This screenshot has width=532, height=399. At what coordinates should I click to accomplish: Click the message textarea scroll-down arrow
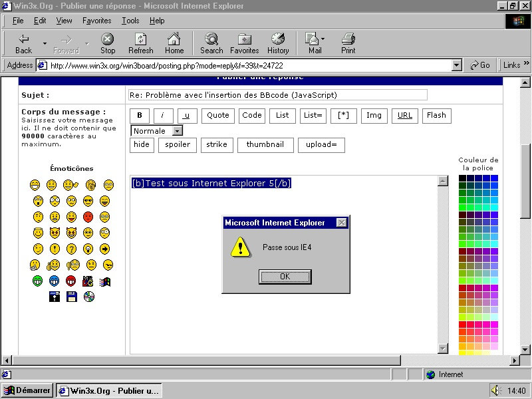[x=443, y=348]
